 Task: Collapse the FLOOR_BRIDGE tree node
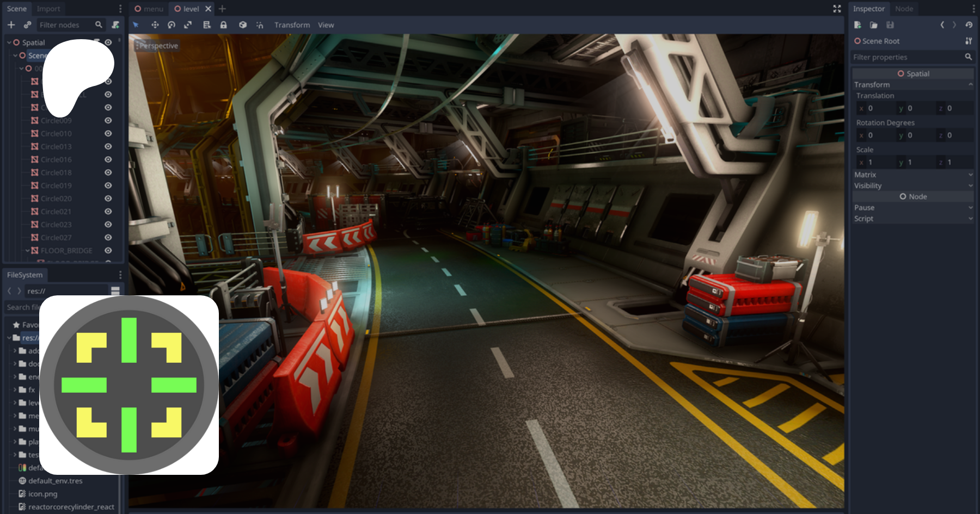(28, 251)
